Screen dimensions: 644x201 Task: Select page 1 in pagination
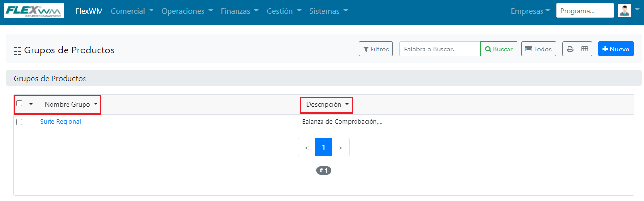pos(323,147)
